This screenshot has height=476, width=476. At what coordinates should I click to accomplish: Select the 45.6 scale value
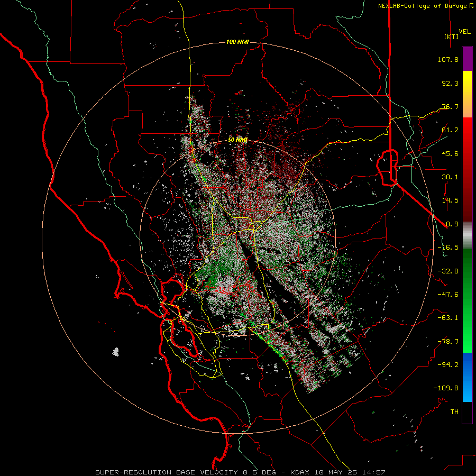coord(450,153)
